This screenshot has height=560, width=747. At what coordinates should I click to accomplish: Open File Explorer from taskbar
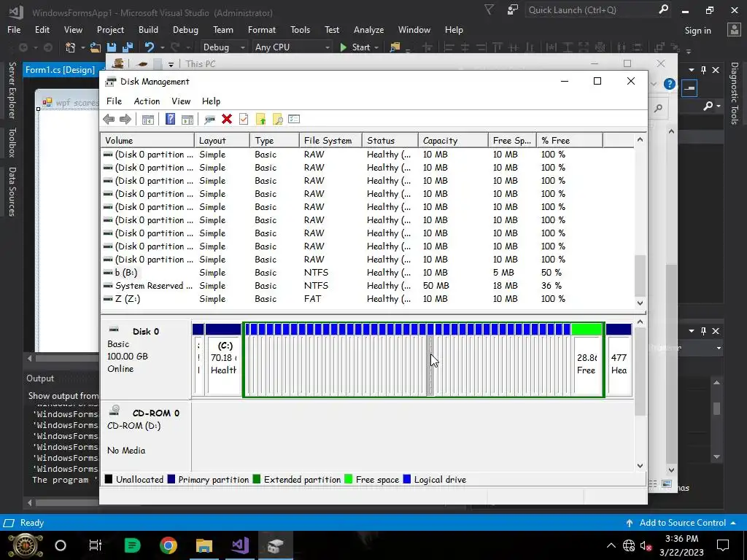(204, 545)
